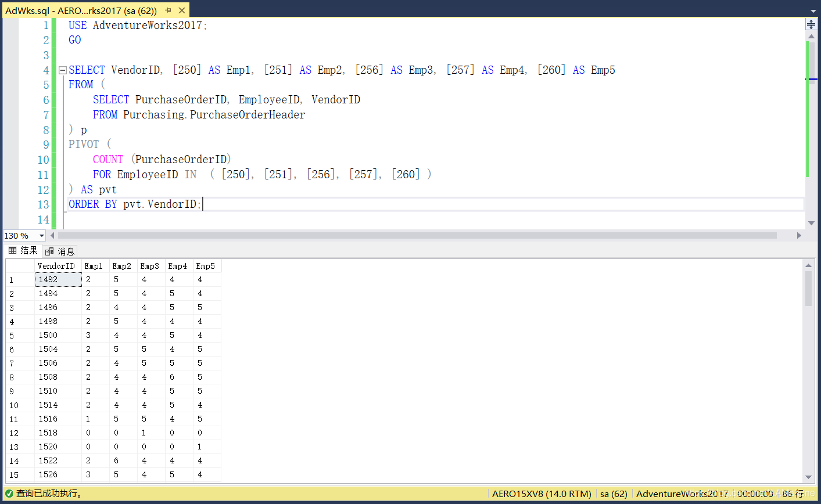The width and height of the screenshot is (821, 504).
Task: Select row header 12 in results grid
Action: coord(20,433)
